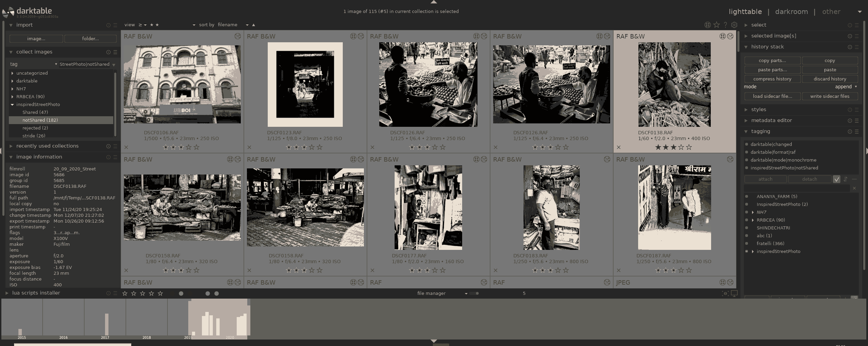Click the darktable logo
Screen dimensions: 868x346
click(x=8, y=13)
